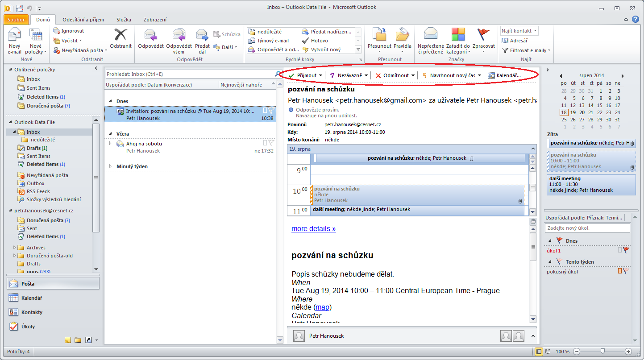Open the Adresář address book
Viewport: 644px width, 360px height.
tap(515, 41)
